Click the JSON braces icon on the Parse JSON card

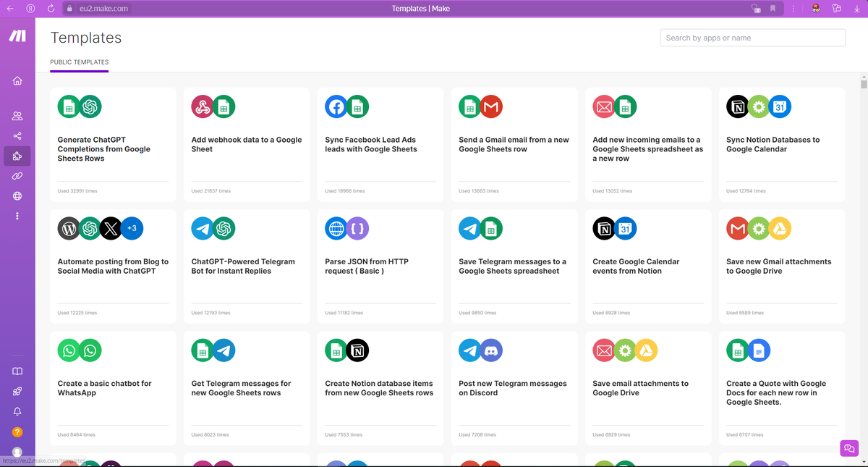click(357, 229)
